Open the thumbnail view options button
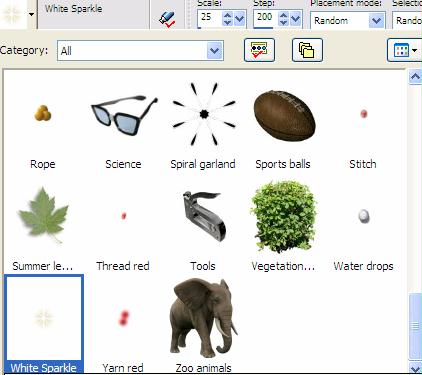 coord(404,50)
